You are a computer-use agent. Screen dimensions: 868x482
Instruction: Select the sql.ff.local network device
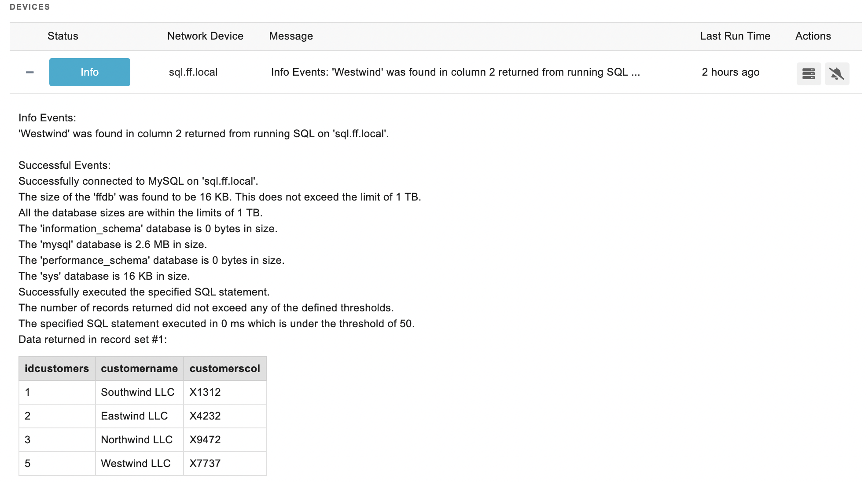coord(193,72)
